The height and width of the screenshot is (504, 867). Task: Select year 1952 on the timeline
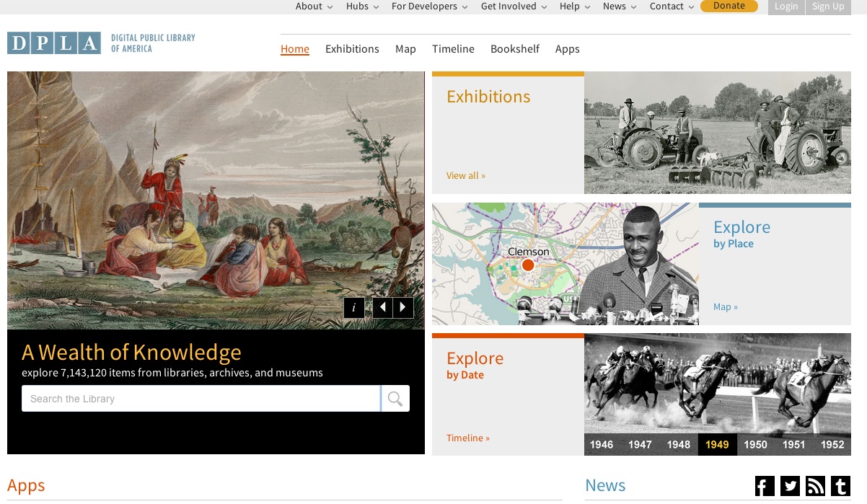click(x=832, y=445)
